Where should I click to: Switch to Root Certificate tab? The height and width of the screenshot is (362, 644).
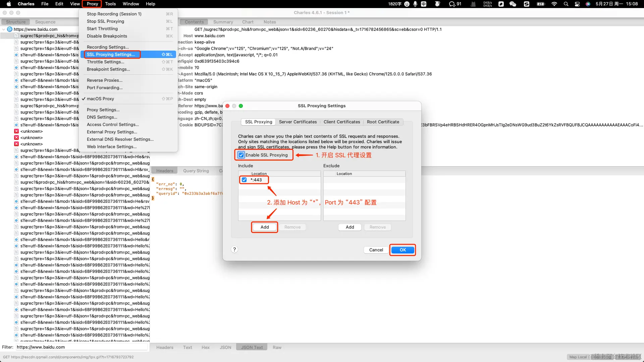(383, 122)
